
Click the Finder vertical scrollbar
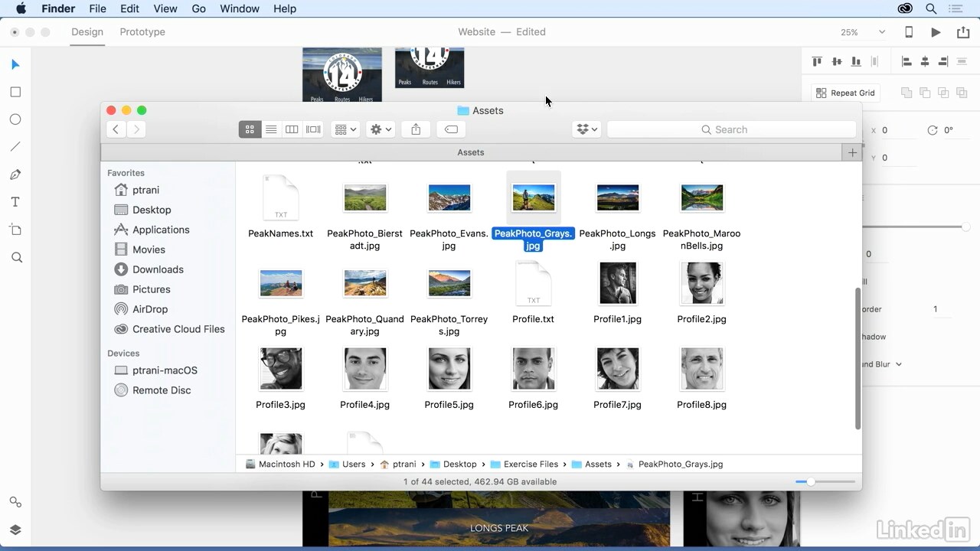(857, 358)
